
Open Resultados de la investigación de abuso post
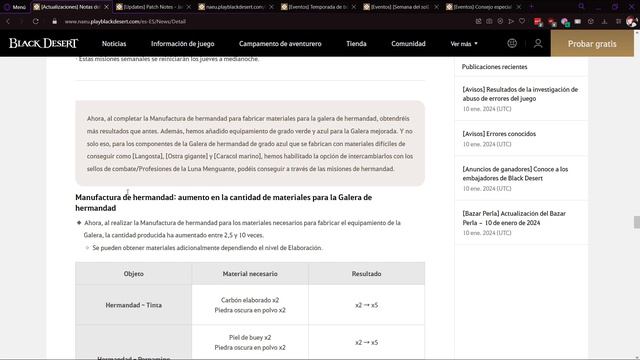point(520,94)
